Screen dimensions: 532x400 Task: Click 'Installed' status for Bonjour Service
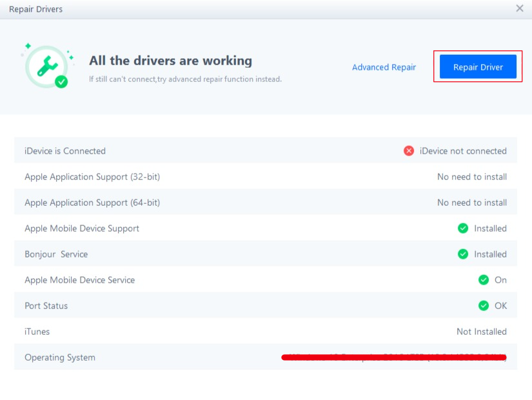click(490, 254)
